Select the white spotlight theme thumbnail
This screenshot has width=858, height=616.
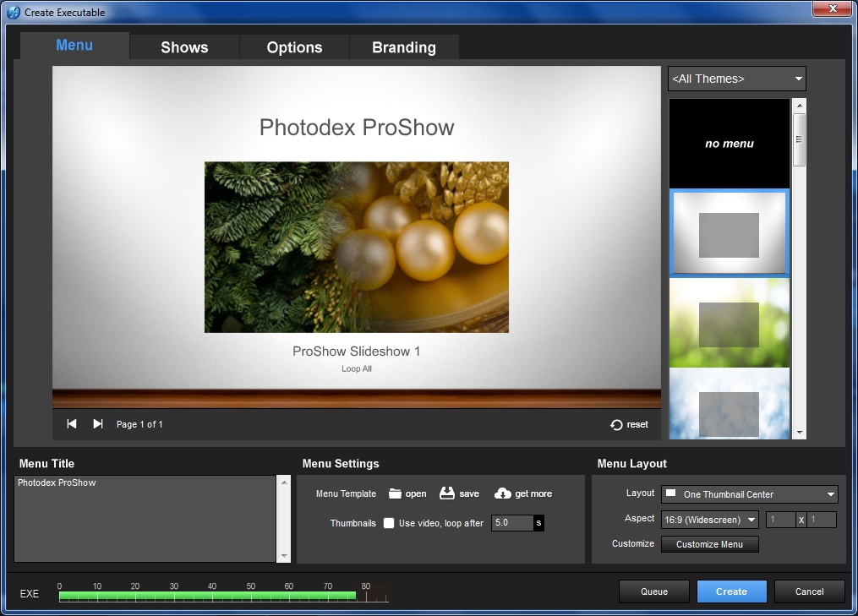(730, 233)
